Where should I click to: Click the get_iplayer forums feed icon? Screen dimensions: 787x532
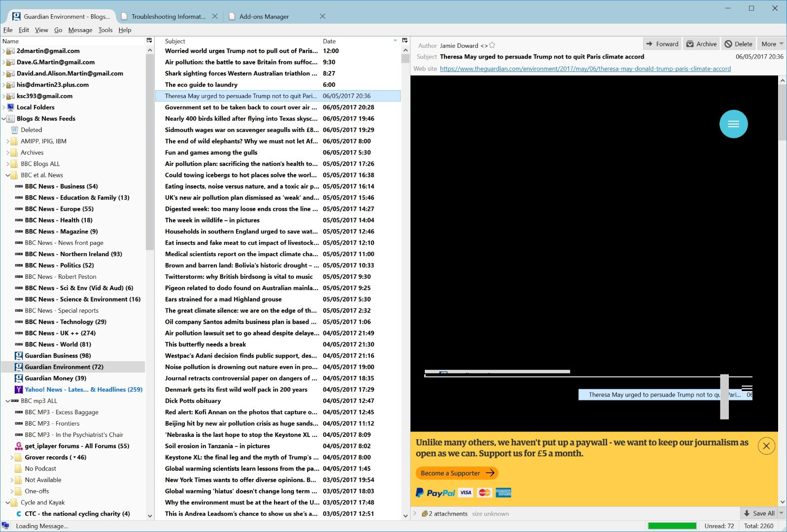19,446
